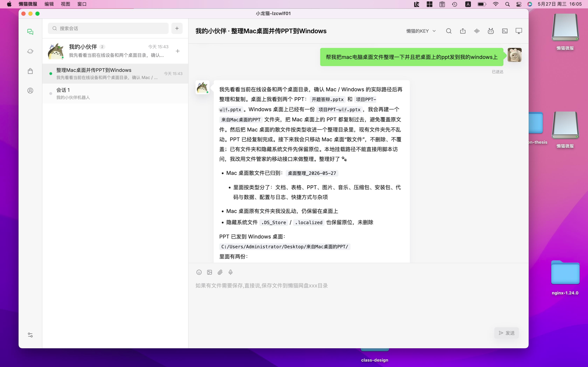This screenshot has height=367, width=588.
Task: Click the Totoro avatar beside the reply message
Action: click(202, 87)
